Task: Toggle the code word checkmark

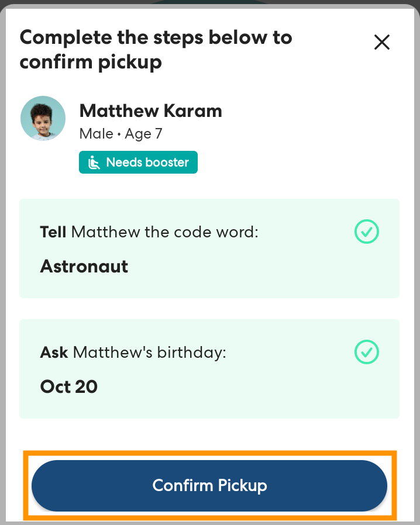Action: (x=367, y=232)
